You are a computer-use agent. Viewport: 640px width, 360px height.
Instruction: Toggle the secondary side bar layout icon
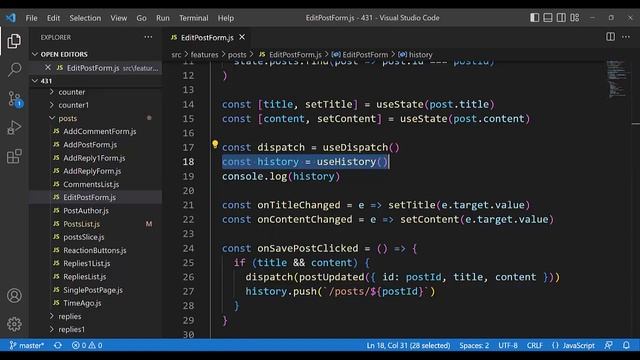561,18
